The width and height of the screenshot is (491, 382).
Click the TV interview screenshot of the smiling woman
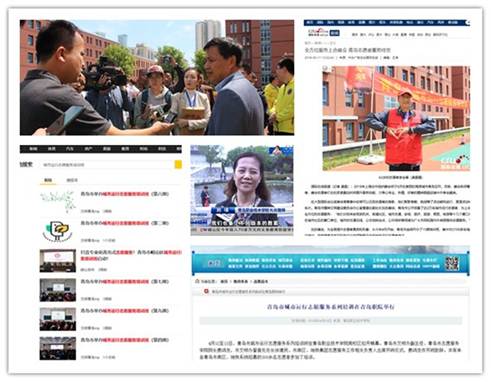pos(242,190)
